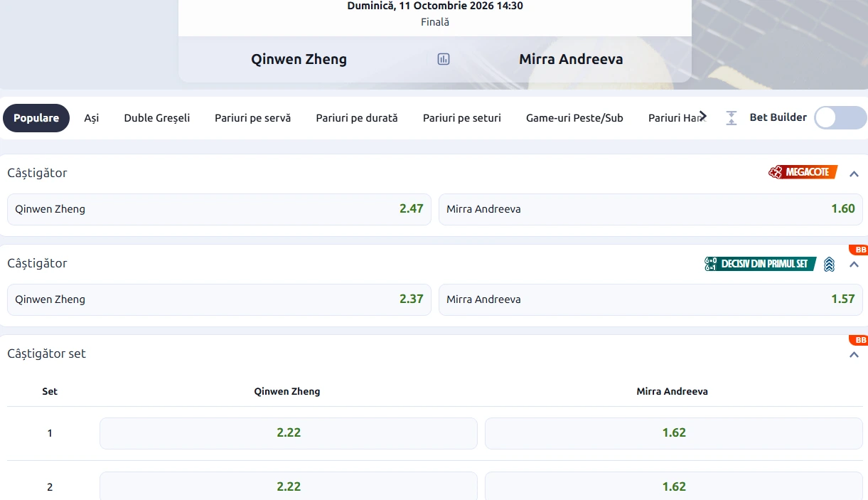Image resolution: width=868 pixels, height=500 pixels.
Task: Click the match date Duminică, 11 Octombrie 2026
Action: tap(435, 6)
